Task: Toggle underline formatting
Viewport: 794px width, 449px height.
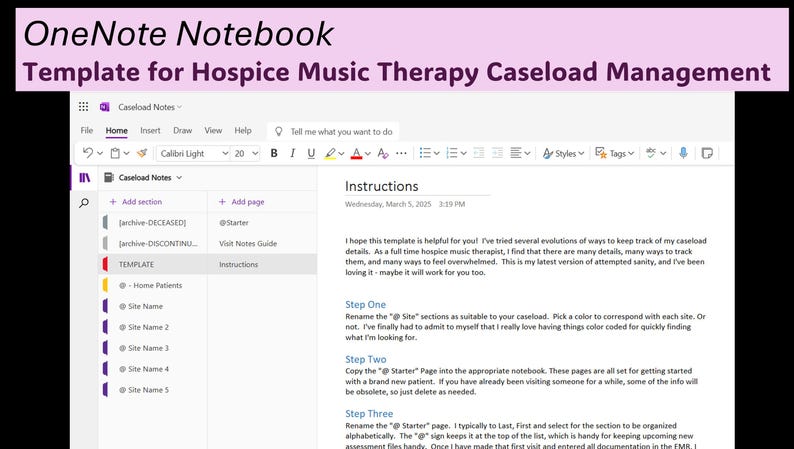Action: pos(311,153)
